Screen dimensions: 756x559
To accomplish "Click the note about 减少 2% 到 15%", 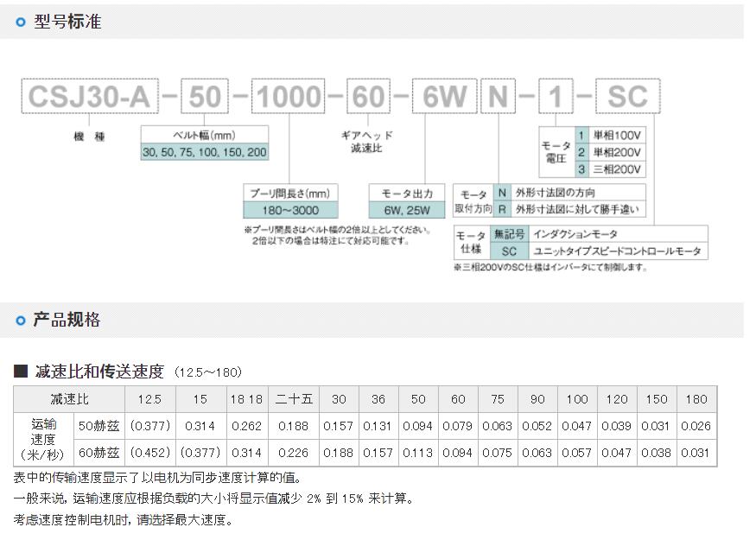I will click(214, 499).
